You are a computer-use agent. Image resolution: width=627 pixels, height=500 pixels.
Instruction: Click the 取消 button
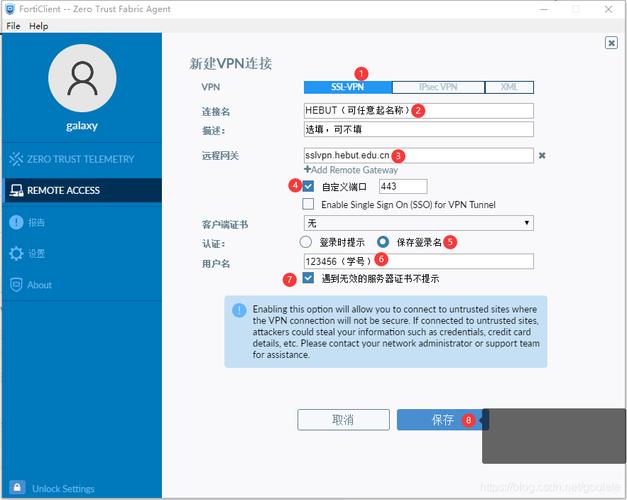pos(343,420)
